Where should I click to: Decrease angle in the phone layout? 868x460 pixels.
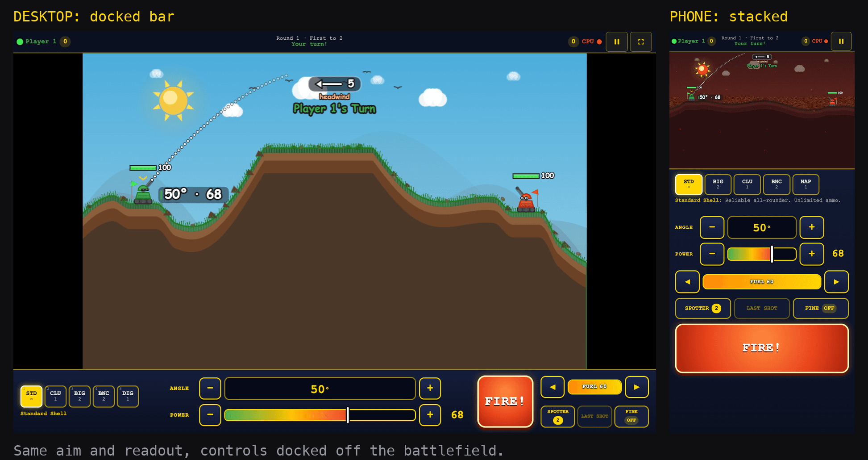click(712, 227)
